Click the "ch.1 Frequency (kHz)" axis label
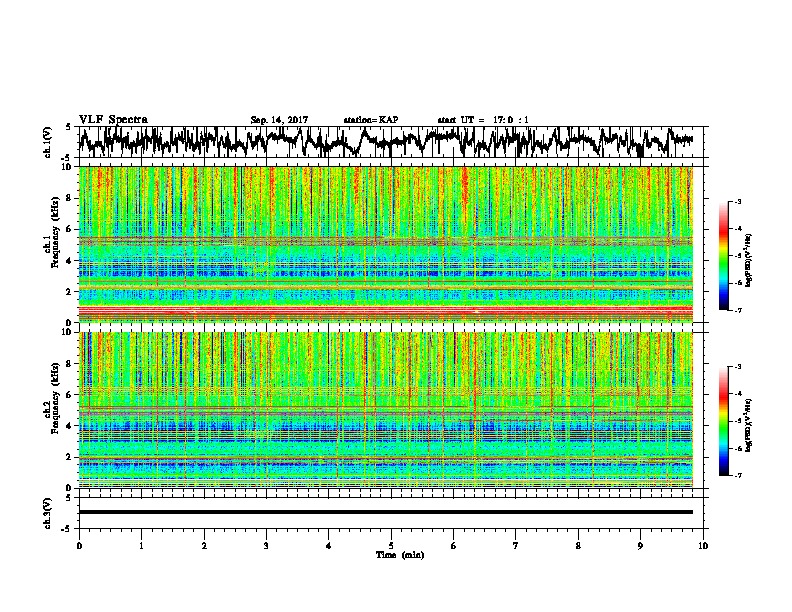Image resolution: width=792 pixels, height=612 pixels. [x=51, y=232]
